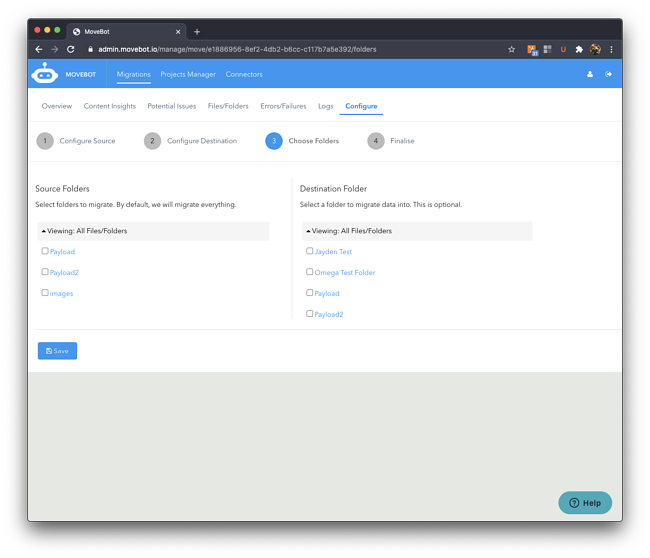Click the Finalise step label

coord(402,141)
